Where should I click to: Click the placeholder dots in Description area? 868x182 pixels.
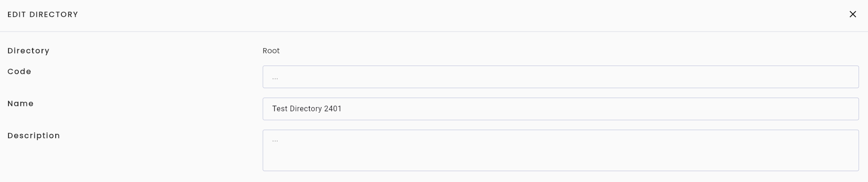coord(275,141)
